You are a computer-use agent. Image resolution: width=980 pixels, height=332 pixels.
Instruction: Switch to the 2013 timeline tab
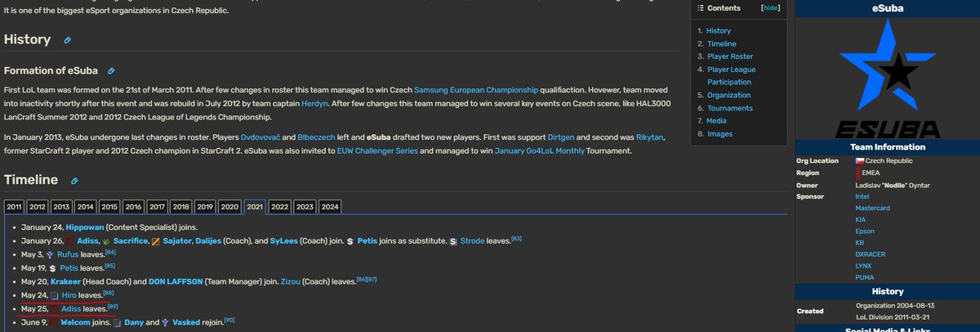[62, 207]
